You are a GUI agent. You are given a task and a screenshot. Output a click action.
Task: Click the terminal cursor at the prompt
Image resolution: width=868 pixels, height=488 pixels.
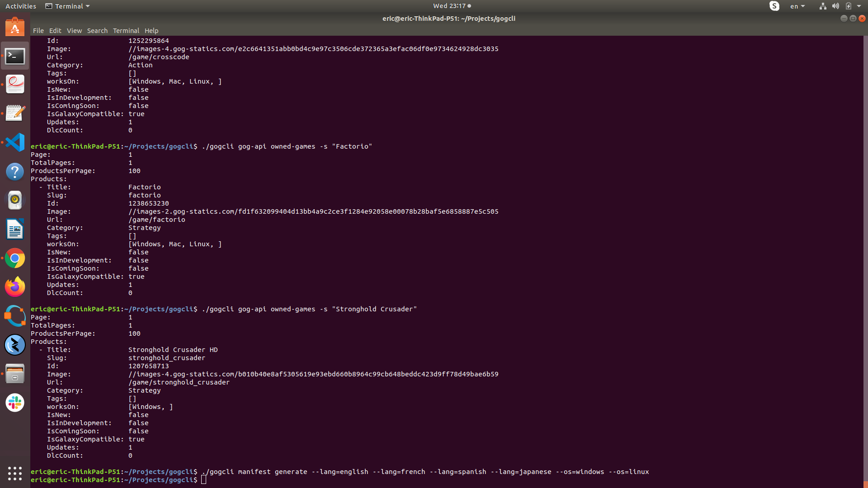pyautogui.click(x=204, y=480)
